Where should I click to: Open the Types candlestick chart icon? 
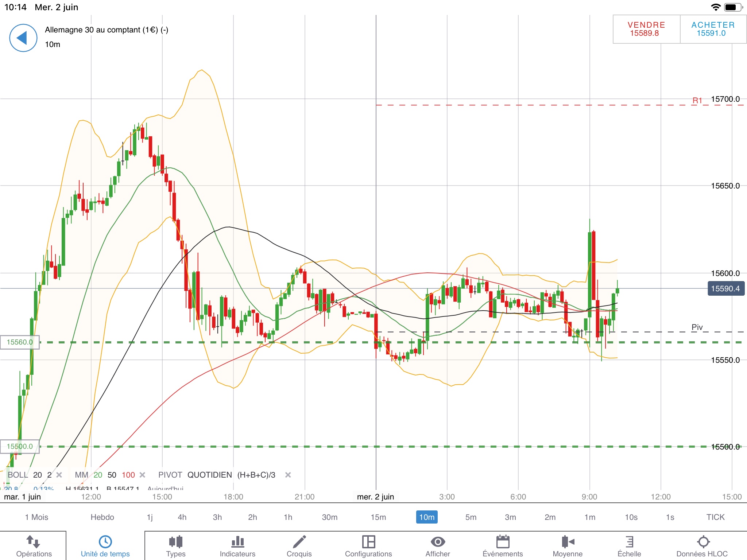[175, 546]
